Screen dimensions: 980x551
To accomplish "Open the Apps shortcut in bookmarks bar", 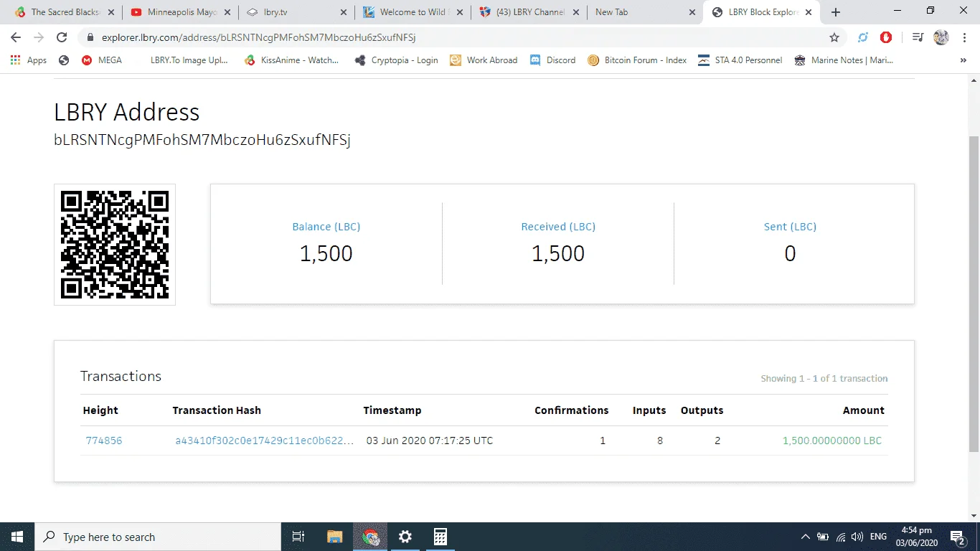I will pos(29,60).
